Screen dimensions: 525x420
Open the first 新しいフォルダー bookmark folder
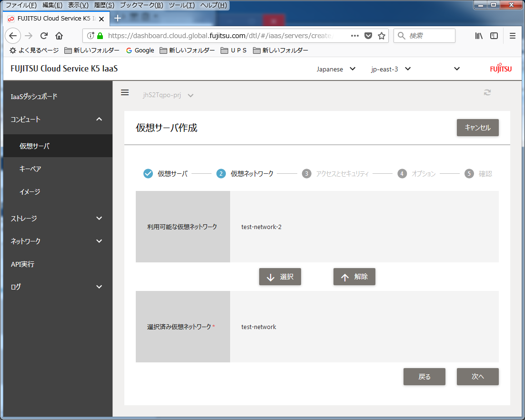click(92, 50)
